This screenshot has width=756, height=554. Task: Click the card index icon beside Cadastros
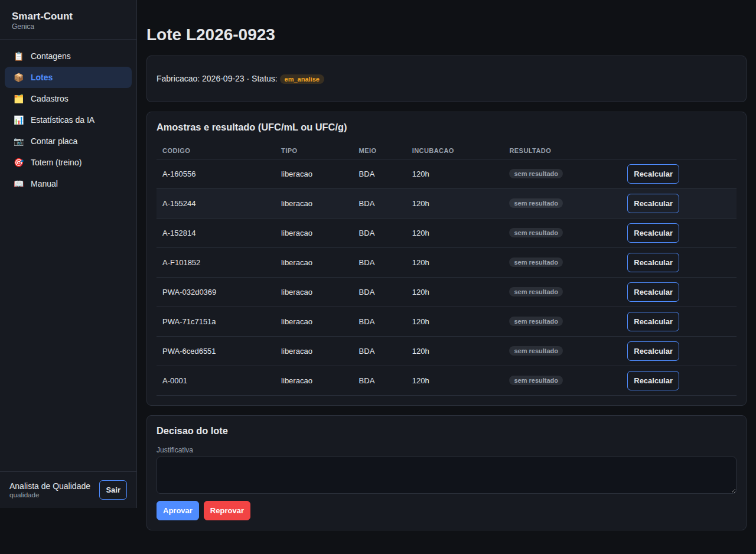(19, 99)
